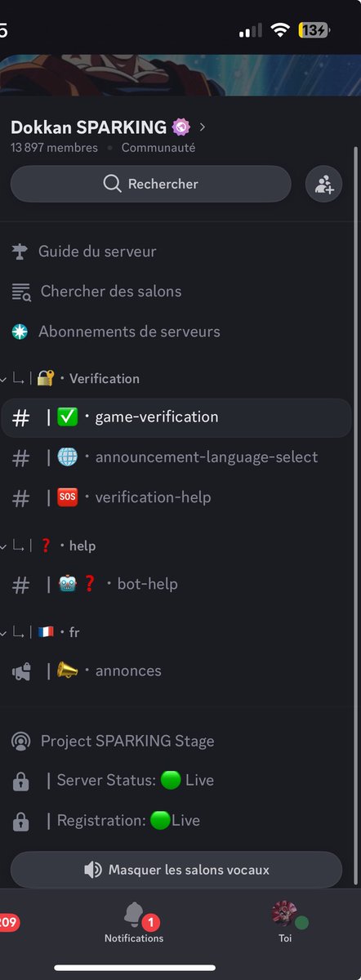Open the Rechercher search field
Viewport: 361px width, 980px height.
point(151,184)
